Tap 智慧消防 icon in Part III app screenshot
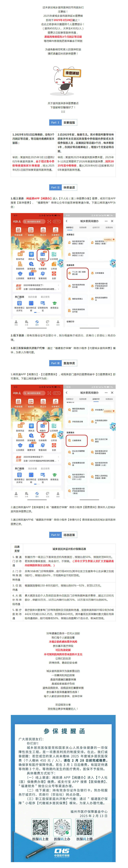The height and width of the screenshot is (868, 128). (x=43, y=447)
